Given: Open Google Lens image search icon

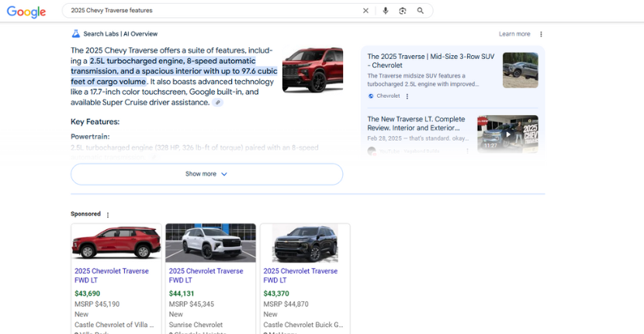Looking at the screenshot, I should pos(403,11).
